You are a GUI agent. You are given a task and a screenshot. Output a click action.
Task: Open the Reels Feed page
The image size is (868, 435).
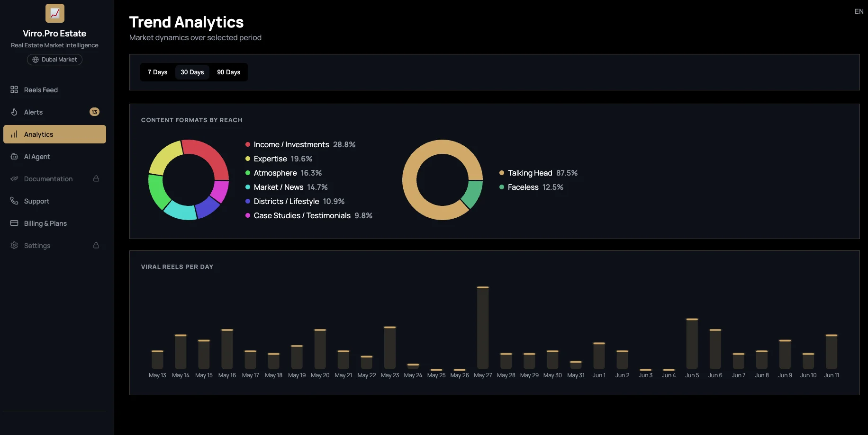pos(54,89)
